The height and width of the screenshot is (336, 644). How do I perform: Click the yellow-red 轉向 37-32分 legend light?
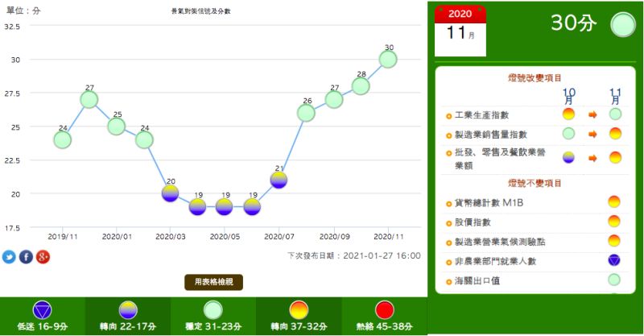tap(299, 310)
